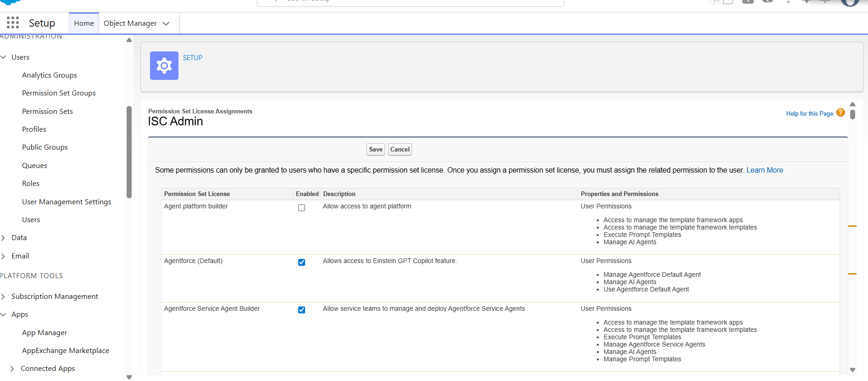Screen dimensions: 868x381
Task: Open the Object Manager tab
Action: [x=130, y=23]
